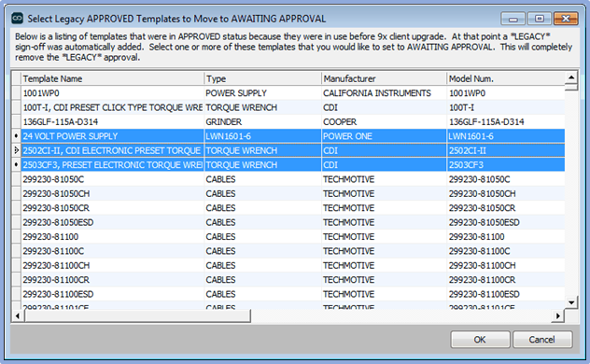Click the current-row arrow marker for 2502CI-II
The width and height of the screenshot is (590, 364).
tap(16, 150)
